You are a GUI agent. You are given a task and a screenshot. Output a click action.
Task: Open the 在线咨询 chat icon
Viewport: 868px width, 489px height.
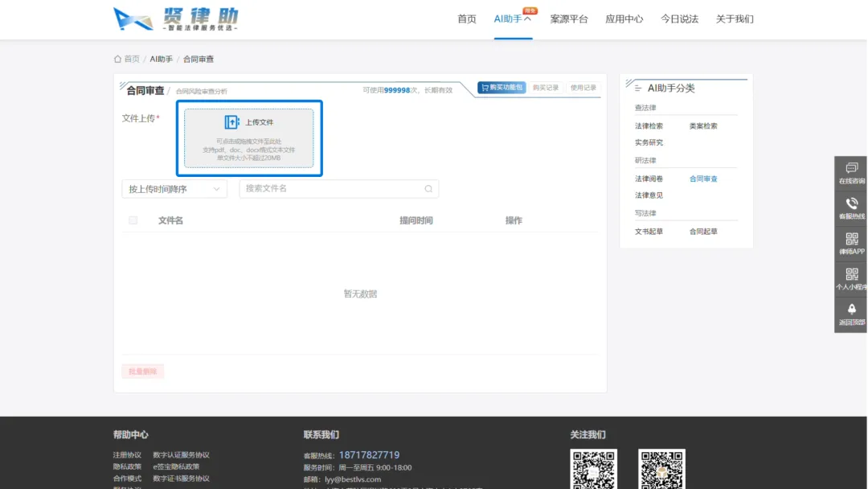coord(851,168)
